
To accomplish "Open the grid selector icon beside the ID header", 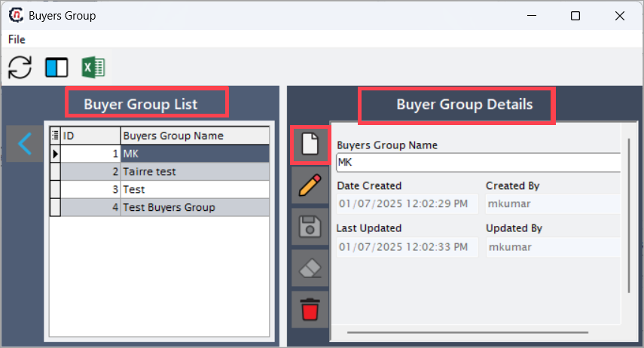I will point(56,136).
